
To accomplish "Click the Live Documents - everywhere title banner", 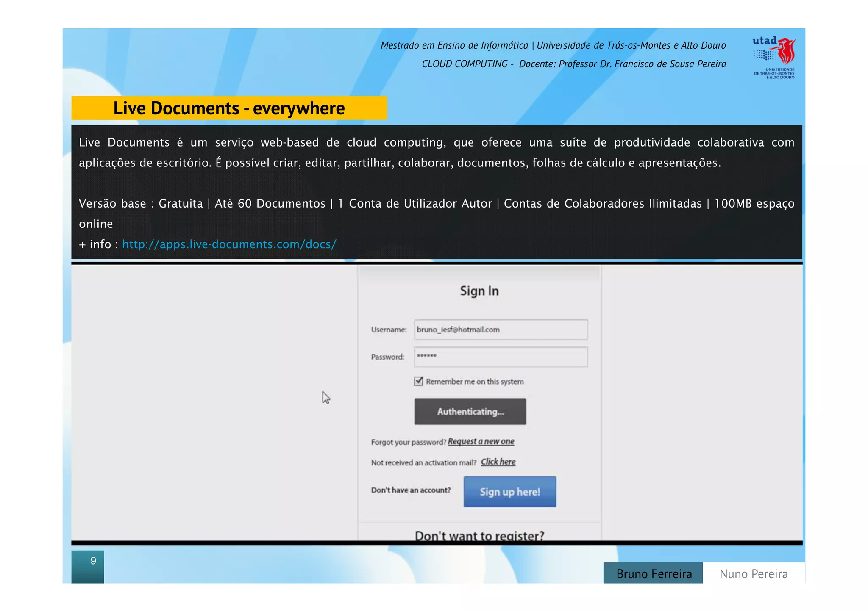I will tap(229, 108).
